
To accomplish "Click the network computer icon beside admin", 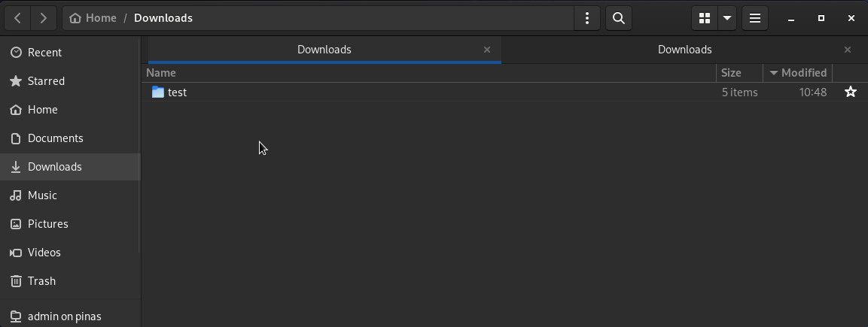I will [16, 316].
